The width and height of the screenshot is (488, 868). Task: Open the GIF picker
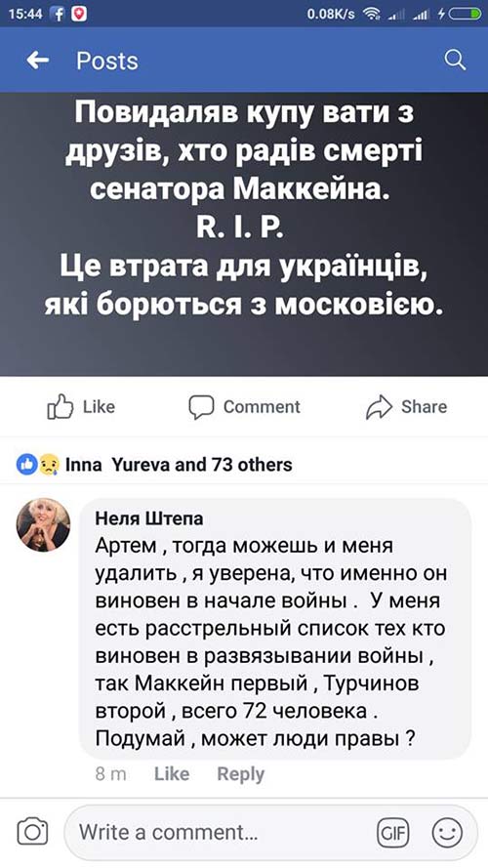click(392, 832)
